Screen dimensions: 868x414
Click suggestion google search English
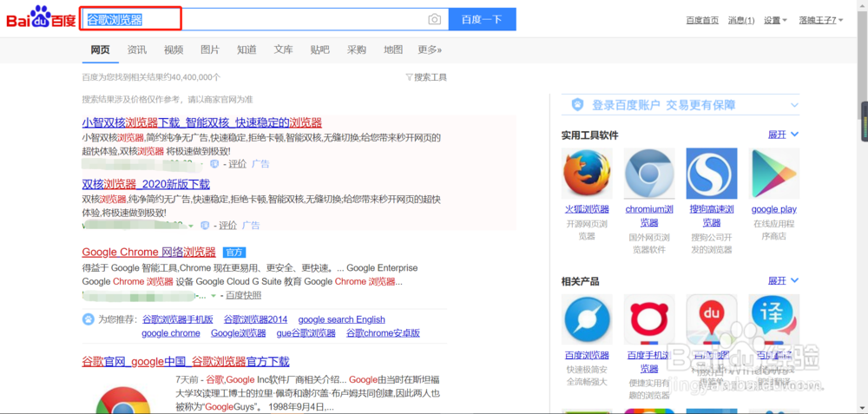341,319
